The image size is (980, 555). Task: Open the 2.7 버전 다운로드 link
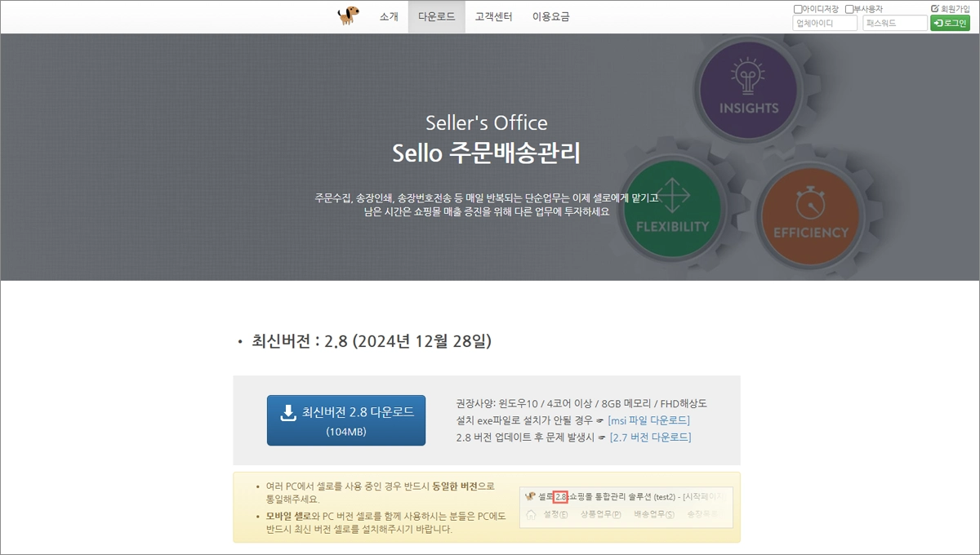tap(650, 437)
